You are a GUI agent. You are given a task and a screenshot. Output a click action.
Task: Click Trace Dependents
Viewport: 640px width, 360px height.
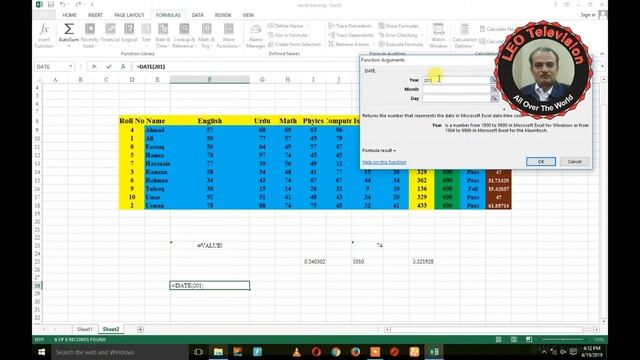point(351,35)
